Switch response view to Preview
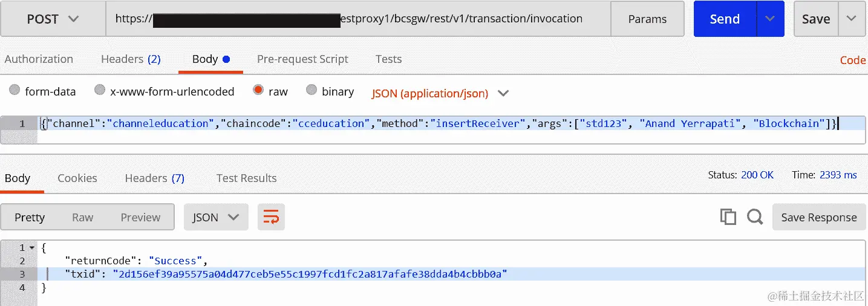 pyautogui.click(x=140, y=217)
